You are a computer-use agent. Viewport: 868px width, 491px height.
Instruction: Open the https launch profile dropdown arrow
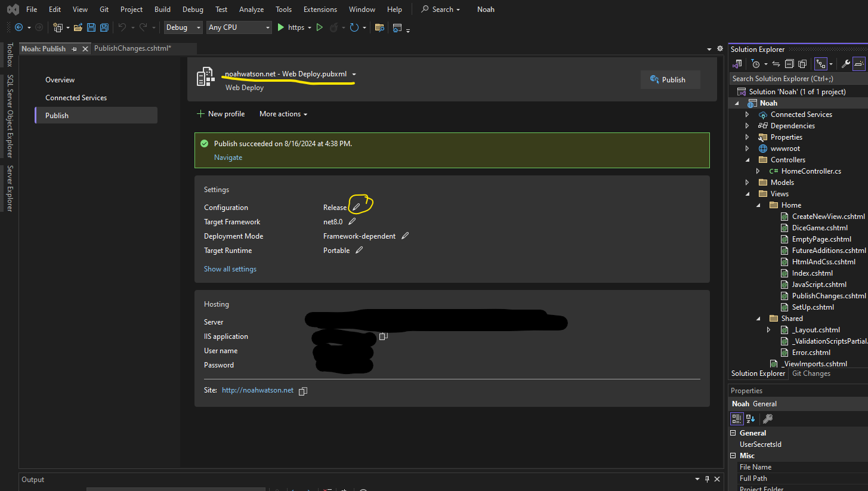(310, 27)
